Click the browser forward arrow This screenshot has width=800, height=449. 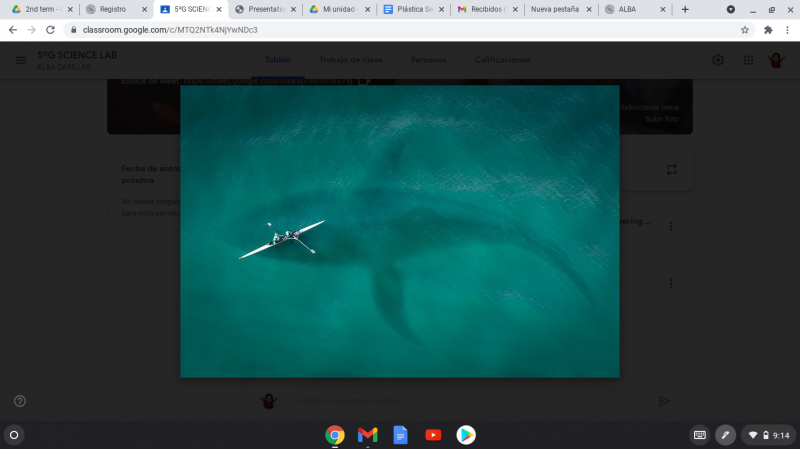(32, 30)
